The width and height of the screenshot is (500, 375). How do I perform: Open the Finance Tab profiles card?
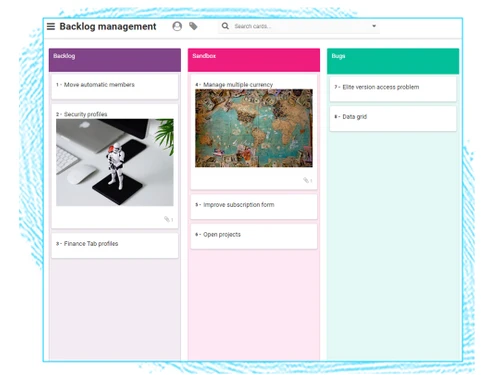click(115, 246)
